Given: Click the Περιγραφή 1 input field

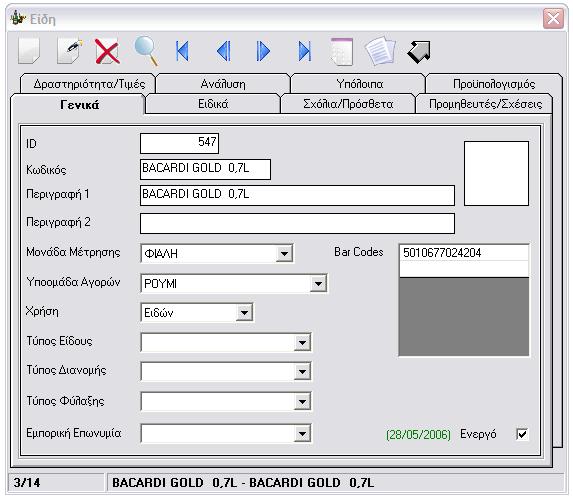Looking at the screenshot, I should tap(297, 195).
